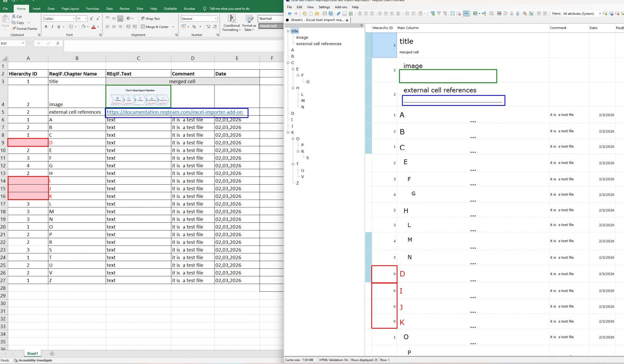
Task: Toggle Underline formatting in Excel
Action: [58, 27]
